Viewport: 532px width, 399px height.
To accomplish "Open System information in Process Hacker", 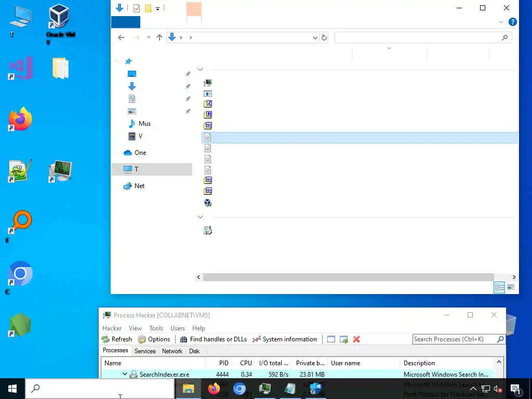I will click(284, 339).
